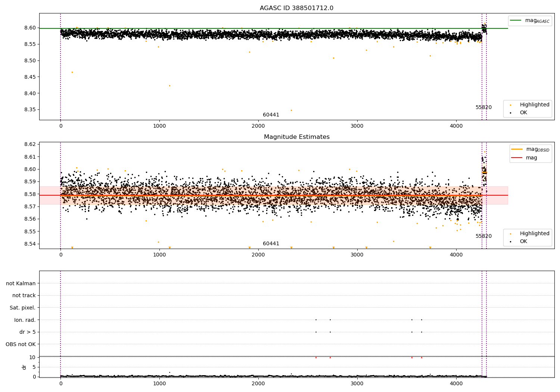560x392 pixels.
Task: Click the title "AGASC ID 388501712.0"
Action: point(296,8)
